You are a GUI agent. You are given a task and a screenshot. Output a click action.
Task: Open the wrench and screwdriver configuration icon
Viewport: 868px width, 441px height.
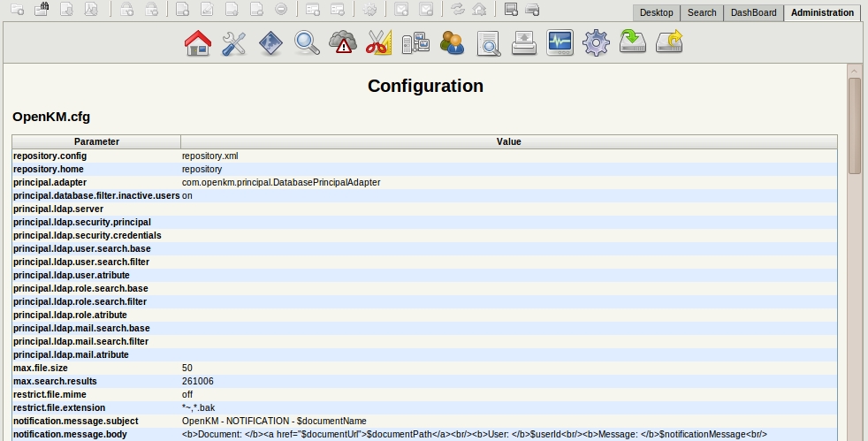[234, 42]
